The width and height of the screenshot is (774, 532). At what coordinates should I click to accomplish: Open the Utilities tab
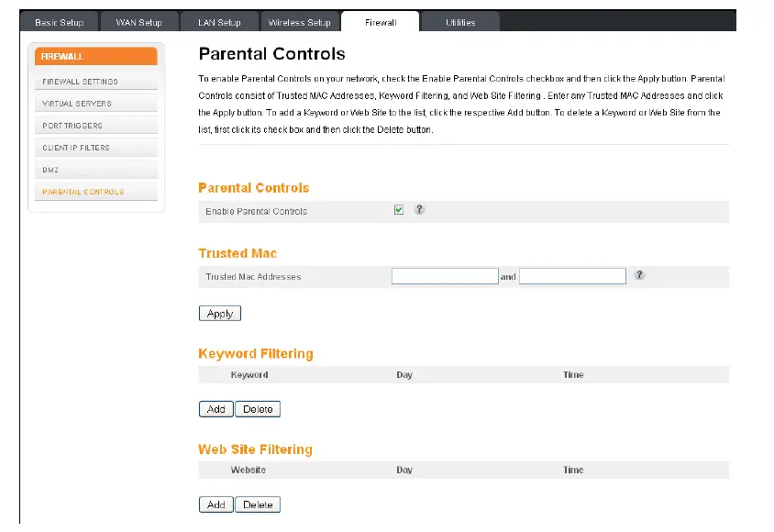click(x=460, y=22)
